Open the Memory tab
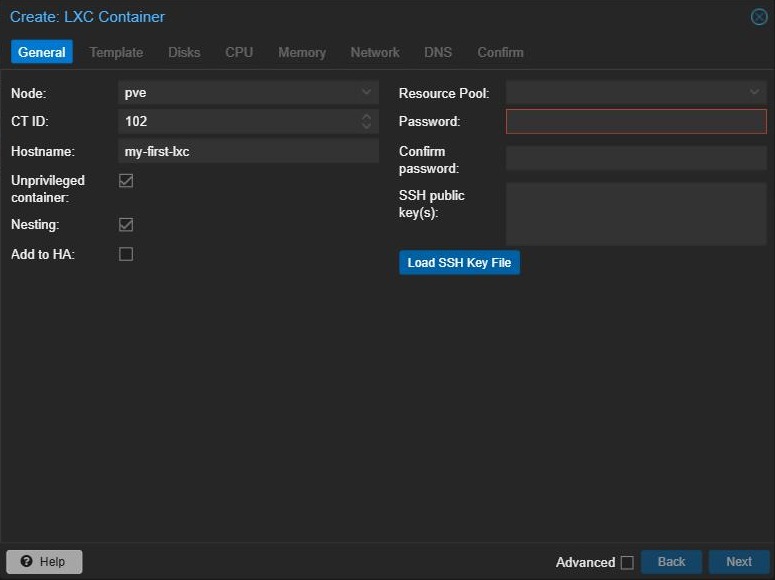Image resolution: width=775 pixels, height=580 pixels. tap(302, 52)
